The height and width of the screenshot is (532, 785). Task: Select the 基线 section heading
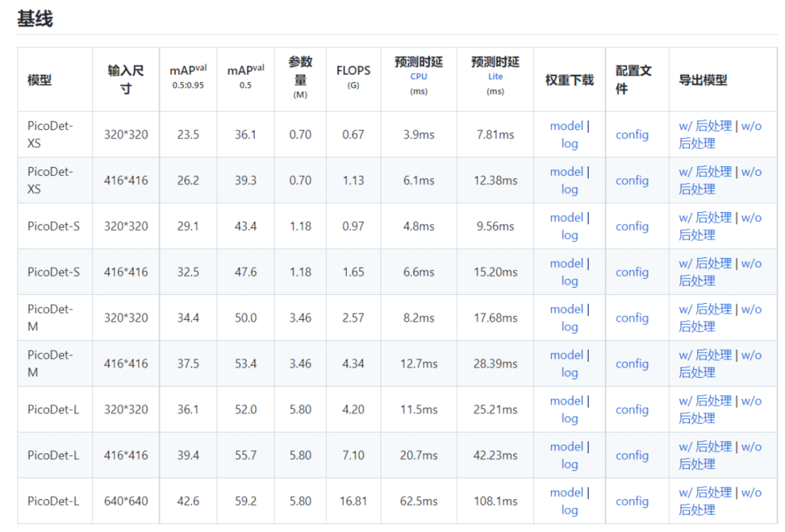click(35, 19)
